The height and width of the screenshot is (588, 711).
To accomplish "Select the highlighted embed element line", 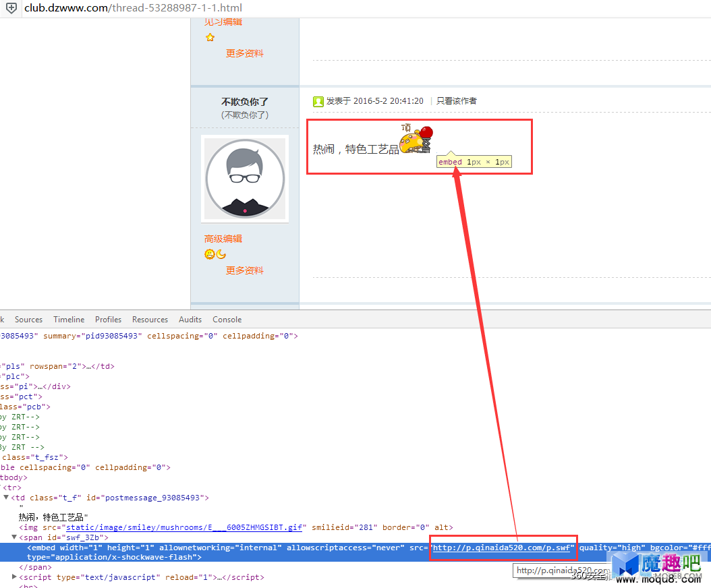I will point(355,552).
